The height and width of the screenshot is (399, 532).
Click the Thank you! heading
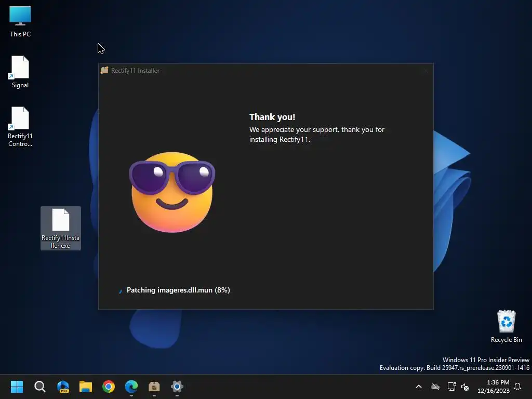[x=272, y=117]
